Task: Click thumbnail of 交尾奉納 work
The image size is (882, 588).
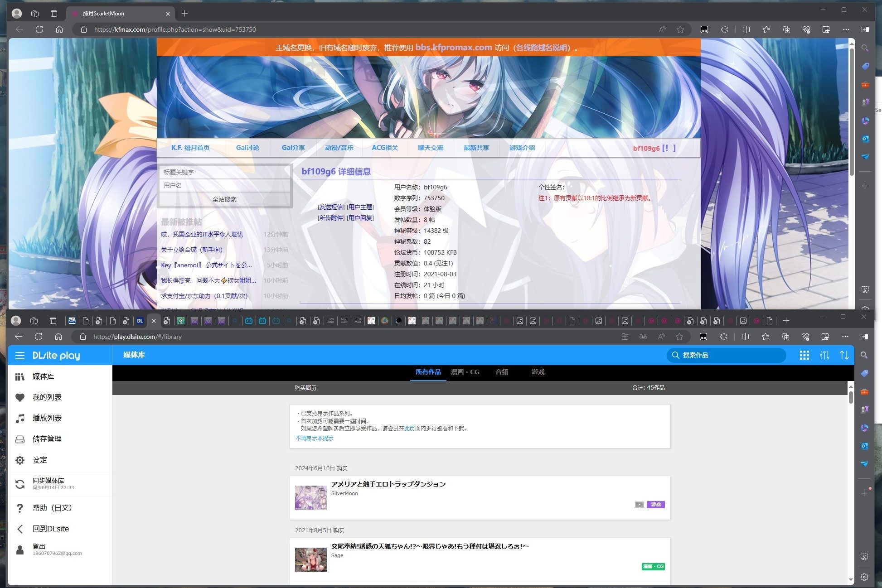Action: [311, 559]
